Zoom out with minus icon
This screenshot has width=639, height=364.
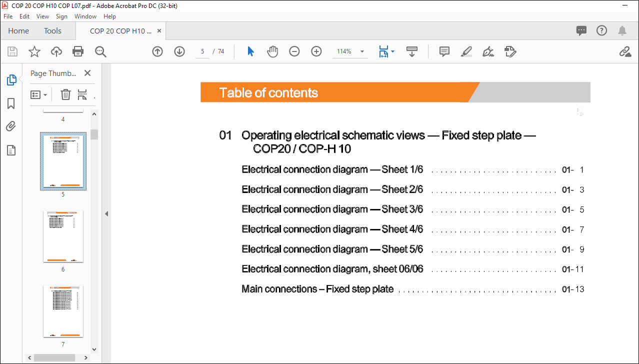(x=294, y=51)
